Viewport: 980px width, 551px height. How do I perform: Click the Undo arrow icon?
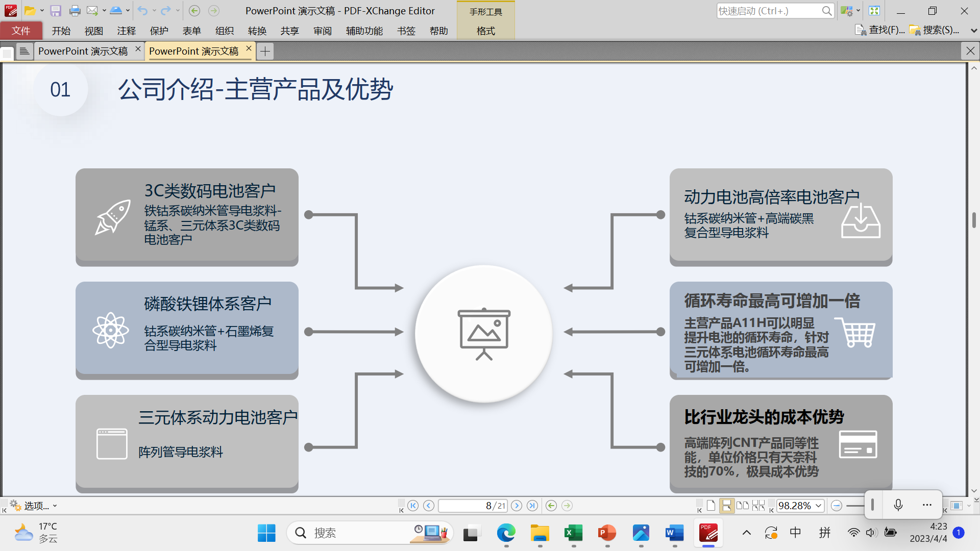pos(142,11)
